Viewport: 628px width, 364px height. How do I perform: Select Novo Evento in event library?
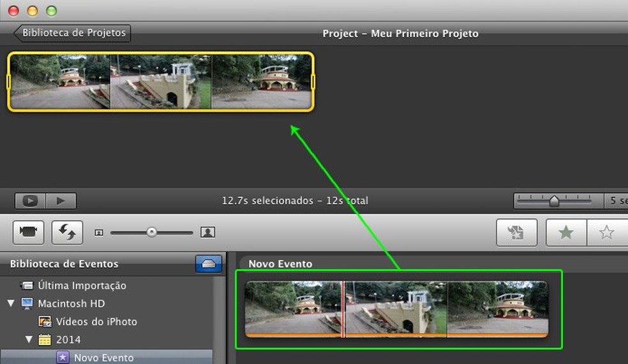point(104,357)
